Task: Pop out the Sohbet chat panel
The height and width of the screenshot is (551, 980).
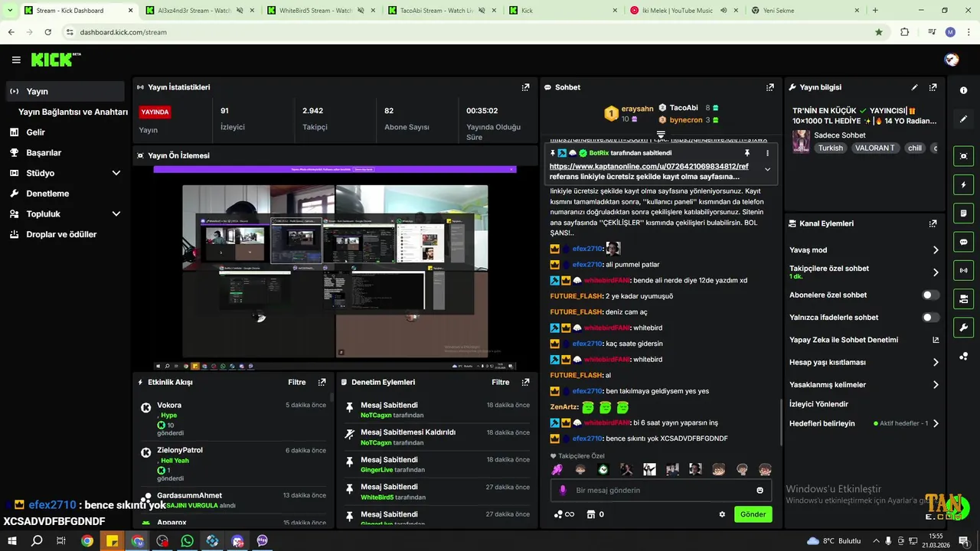Action: pyautogui.click(x=769, y=87)
